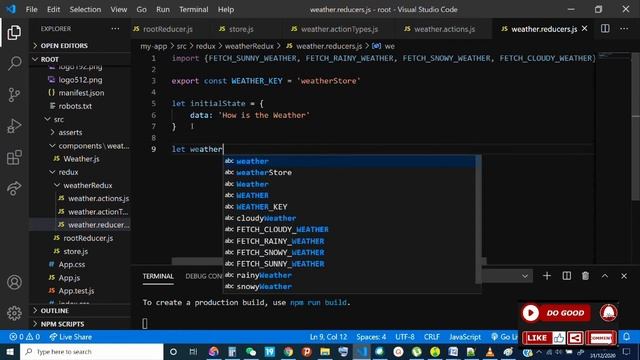Open the Accounts icon in activity bar
640x360 pixels.
14,282
